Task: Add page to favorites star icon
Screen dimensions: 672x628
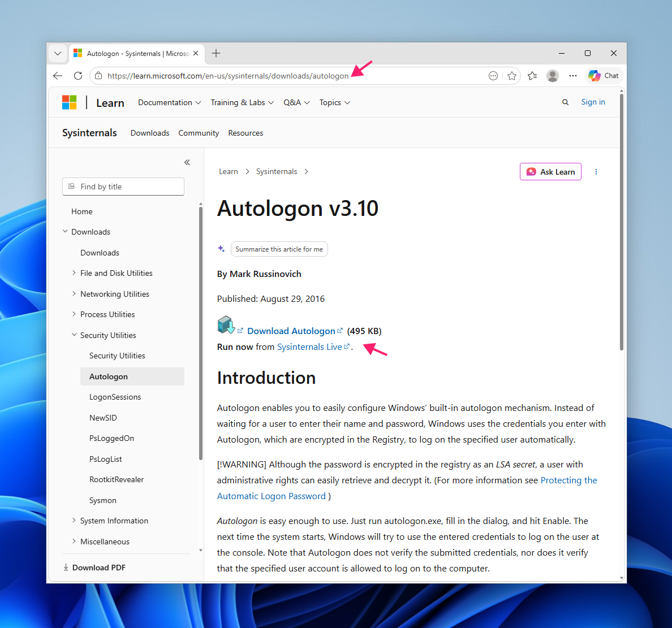Action: point(512,76)
